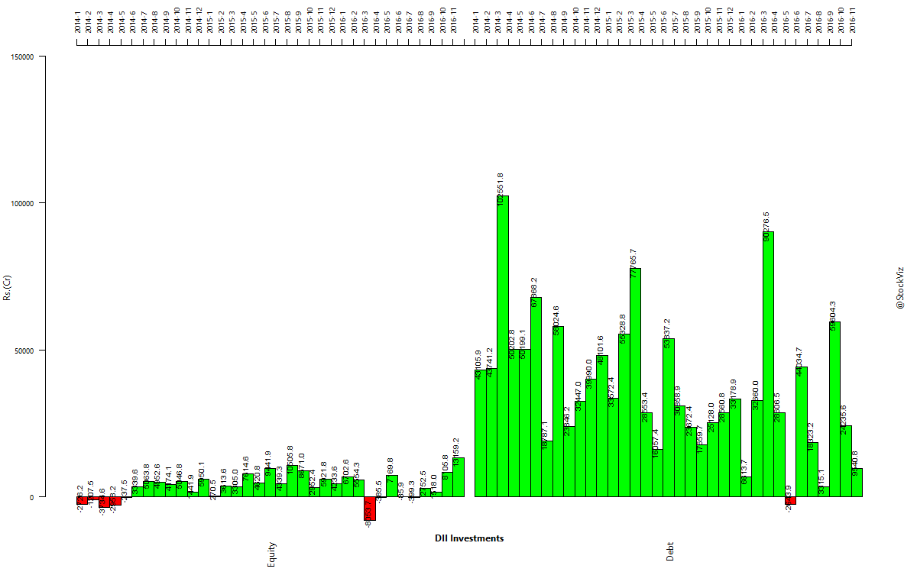Select the value label 58024.6
The image size is (917, 588).
tap(556, 321)
